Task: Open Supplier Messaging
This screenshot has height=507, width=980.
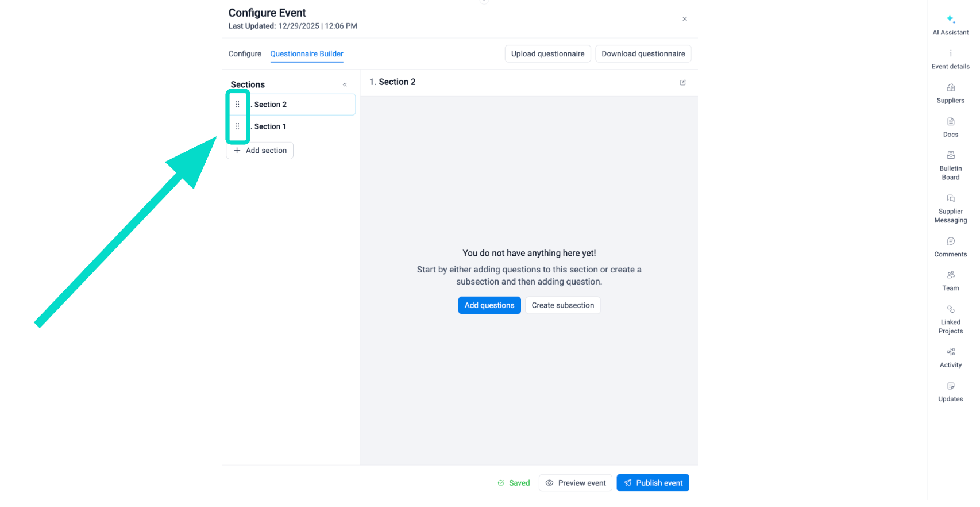Action: point(950,208)
